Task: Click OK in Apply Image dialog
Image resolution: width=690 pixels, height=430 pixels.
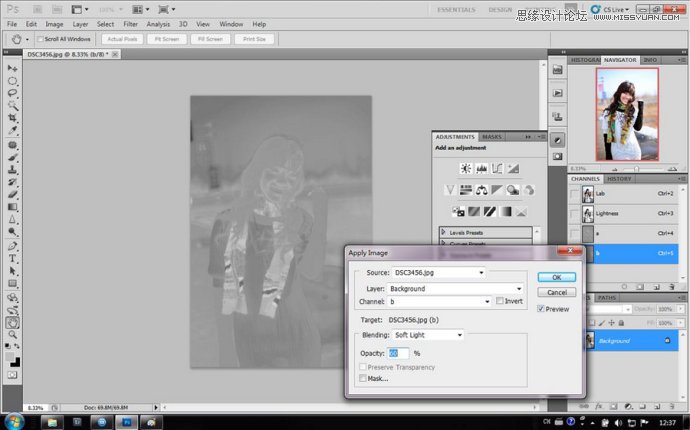Action: tap(556, 277)
